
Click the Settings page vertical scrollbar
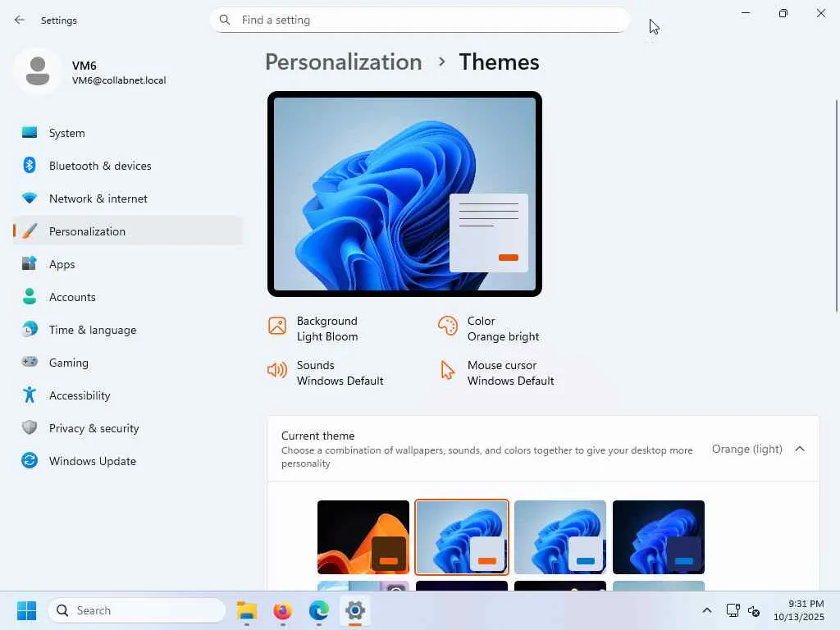836,205
